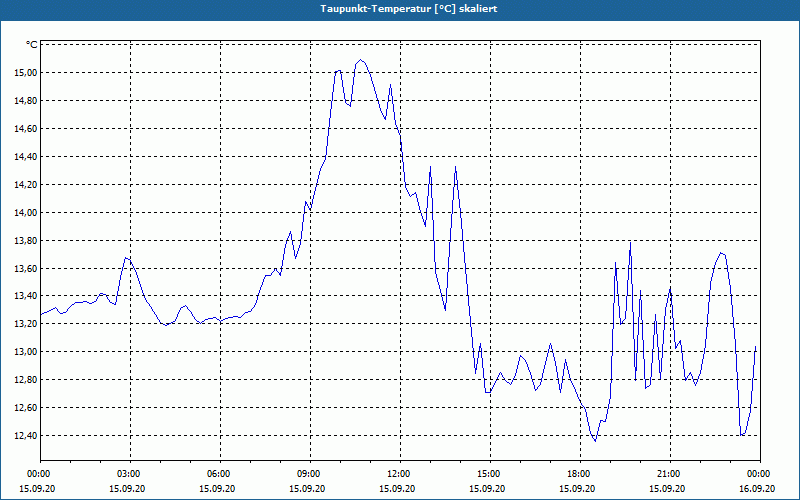Viewport: 800px width, 500px height.
Task: Select the '12,60' y-axis value
Action: 28,408
